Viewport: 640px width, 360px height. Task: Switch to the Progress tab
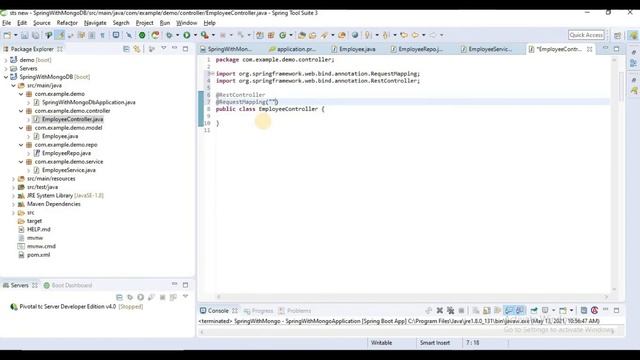click(258, 311)
